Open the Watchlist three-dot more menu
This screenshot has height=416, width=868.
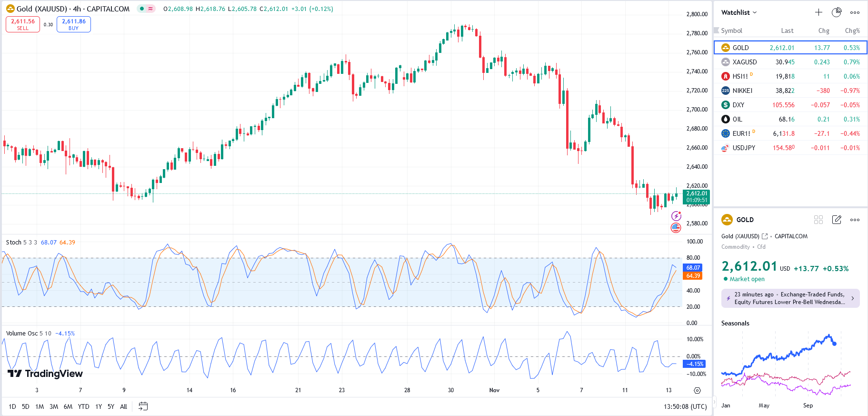pos(855,12)
